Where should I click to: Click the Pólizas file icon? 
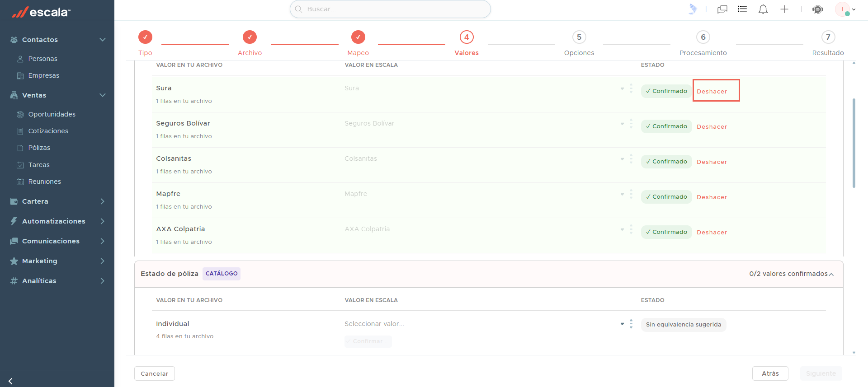(20, 148)
